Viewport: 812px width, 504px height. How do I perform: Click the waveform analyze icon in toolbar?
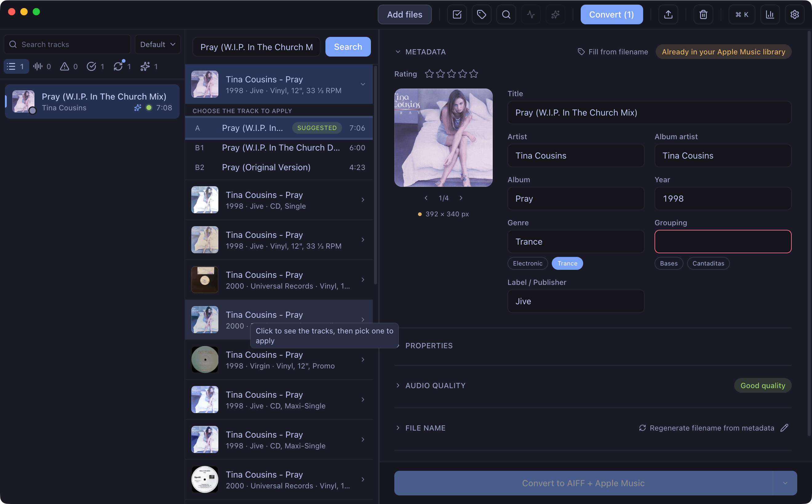[531, 14]
